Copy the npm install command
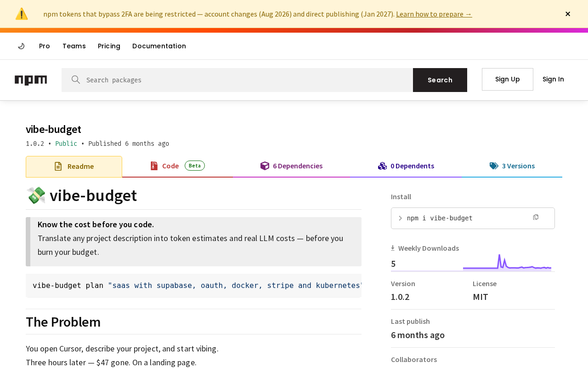The image size is (588, 368). [536, 217]
